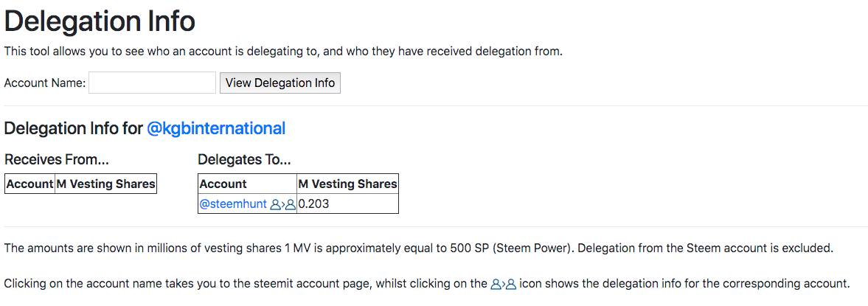Click the Delegates To... heading
This screenshot has width=868, height=306.
point(244,160)
